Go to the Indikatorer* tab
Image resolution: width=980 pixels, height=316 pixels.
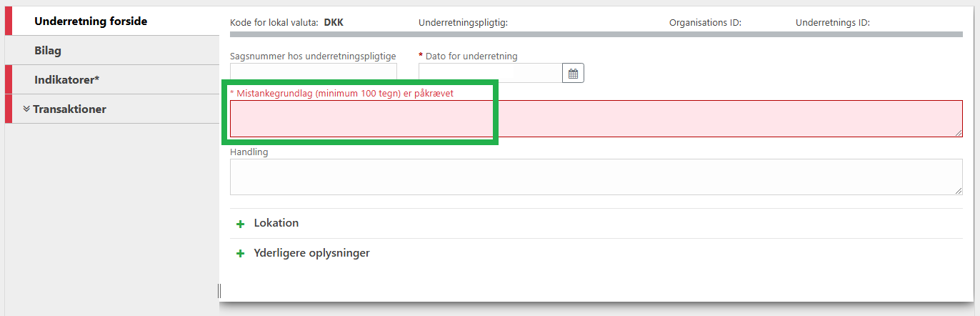point(112,80)
